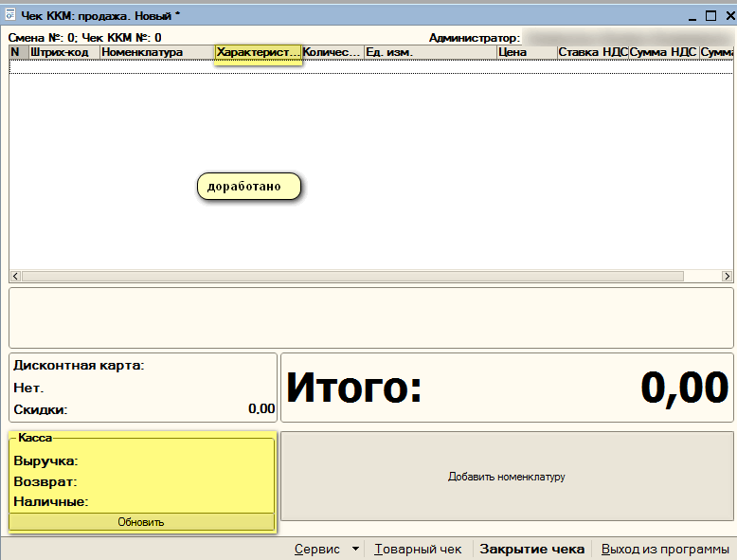Select the Цена column header
This screenshot has width=737, height=560.
coord(526,52)
